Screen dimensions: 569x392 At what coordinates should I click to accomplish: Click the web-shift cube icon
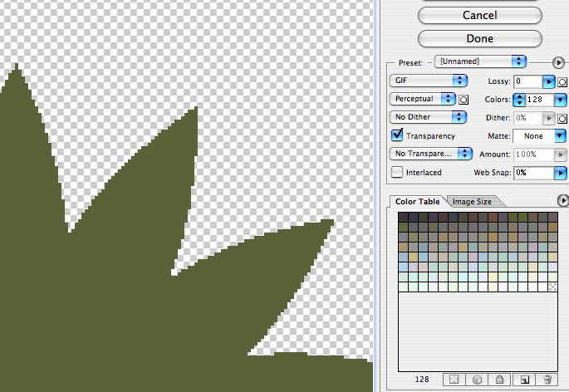coord(477,380)
